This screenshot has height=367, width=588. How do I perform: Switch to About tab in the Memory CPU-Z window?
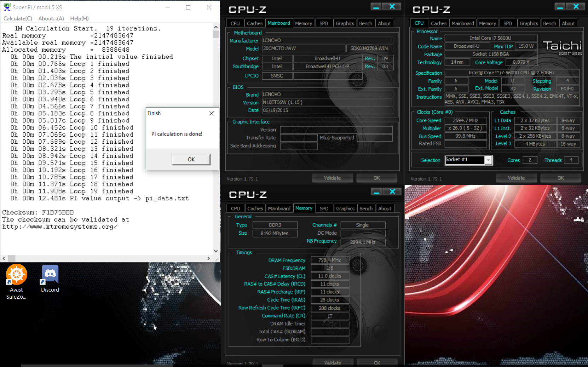click(x=385, y=208)
